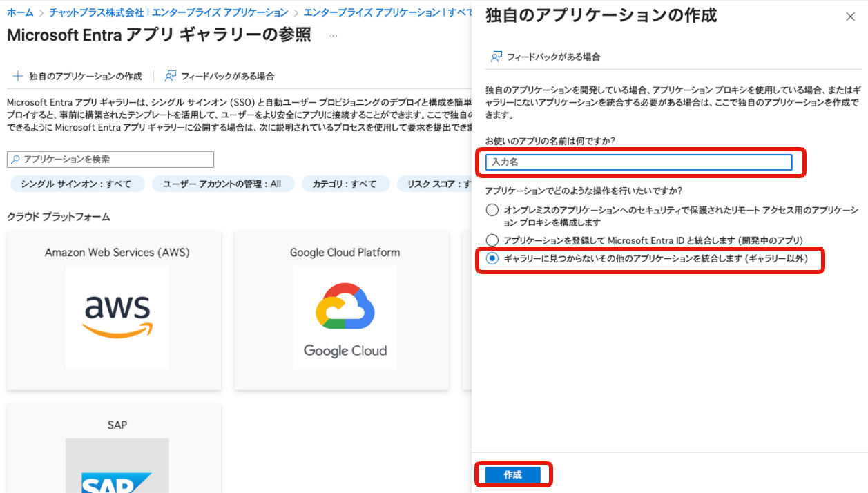Viewport: 868px width, 493px height.
Task: Click the feedback person icon in right panel
Action: 496,57
